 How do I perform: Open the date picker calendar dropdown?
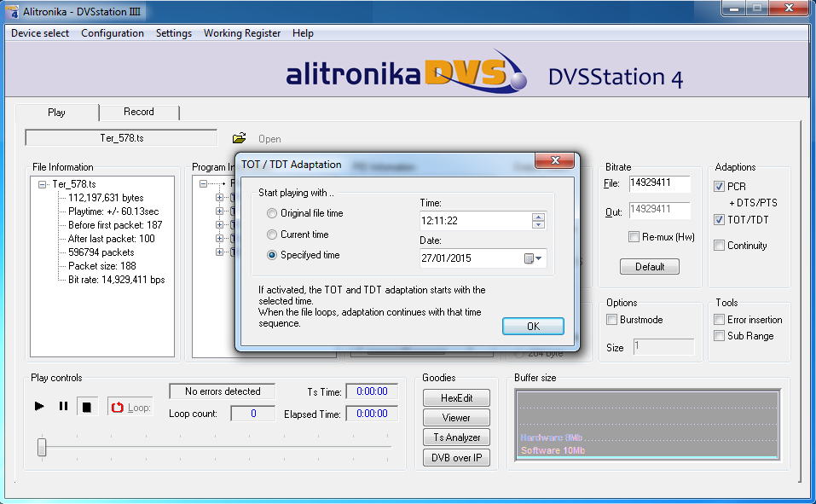point(534,258)
